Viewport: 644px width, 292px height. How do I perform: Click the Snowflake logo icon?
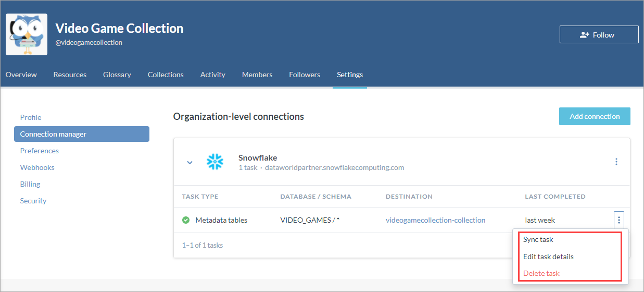215,162
